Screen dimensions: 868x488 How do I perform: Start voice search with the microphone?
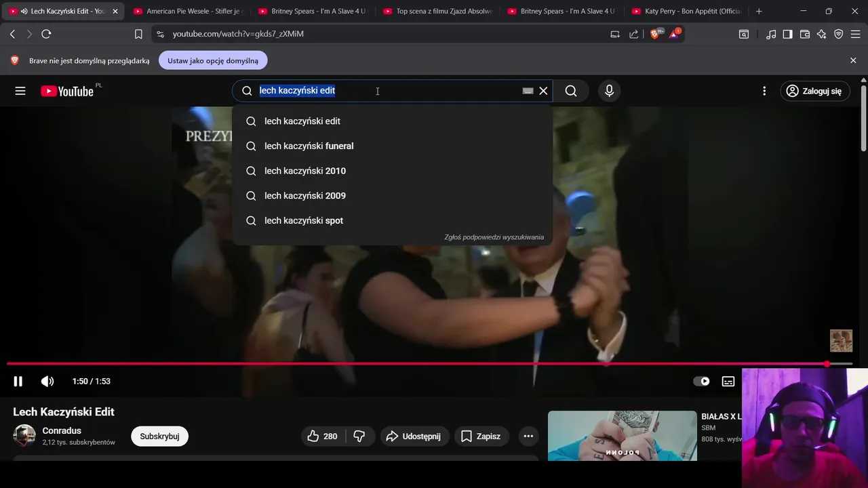point(609,91)
